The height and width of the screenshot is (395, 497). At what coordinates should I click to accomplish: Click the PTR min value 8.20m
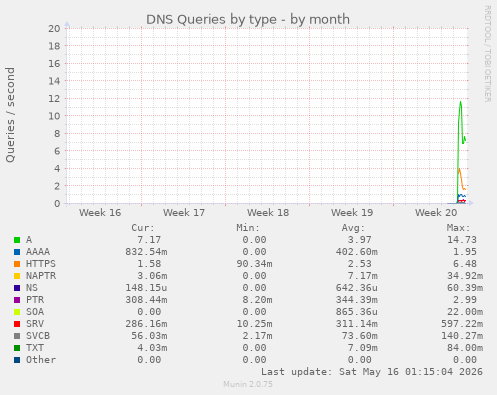point(257,300)
